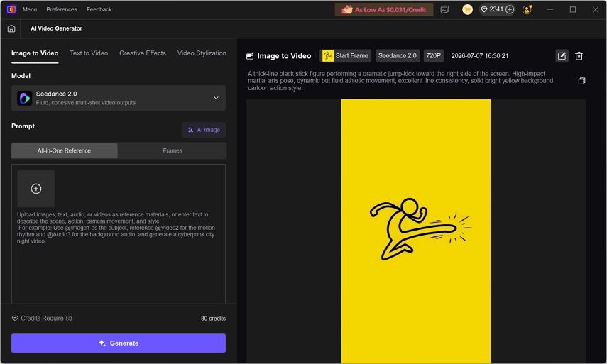Click the 2341 credits diamond icon
This screenshot has height=364, width=607.
(484, 9)
